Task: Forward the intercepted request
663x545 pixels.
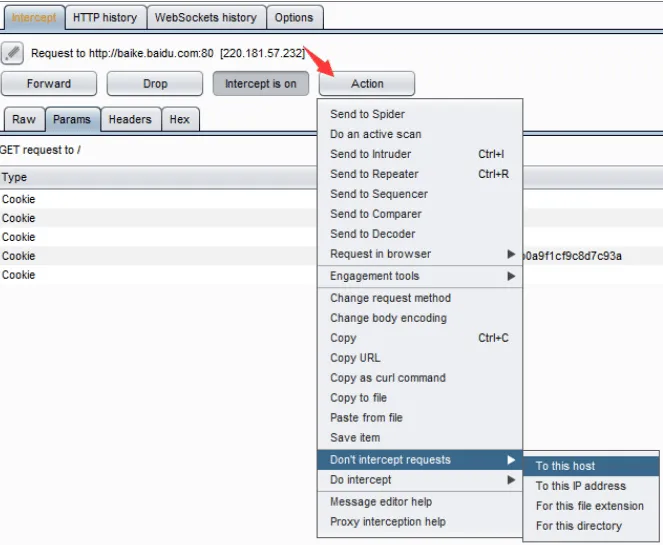Action: 49,84
